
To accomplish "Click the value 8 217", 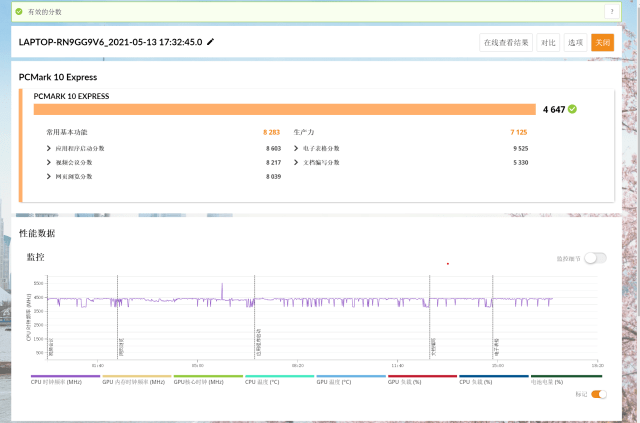I will pos(273,163).
